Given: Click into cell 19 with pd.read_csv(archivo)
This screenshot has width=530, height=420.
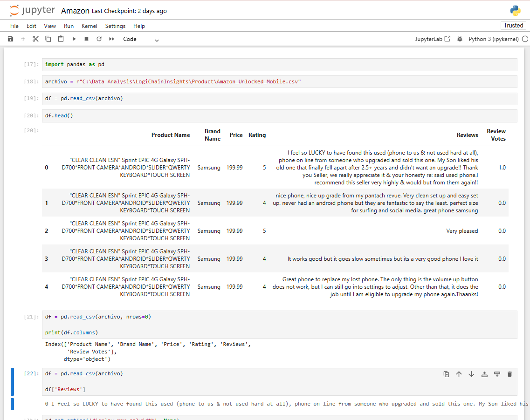Looking at the screenshot, I should 280,99.
